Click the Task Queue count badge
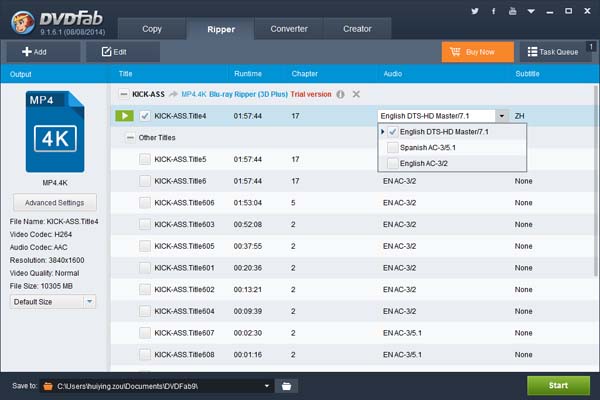Screen dimensions: 600x400 pyautogui.click(x=591, y=47)
